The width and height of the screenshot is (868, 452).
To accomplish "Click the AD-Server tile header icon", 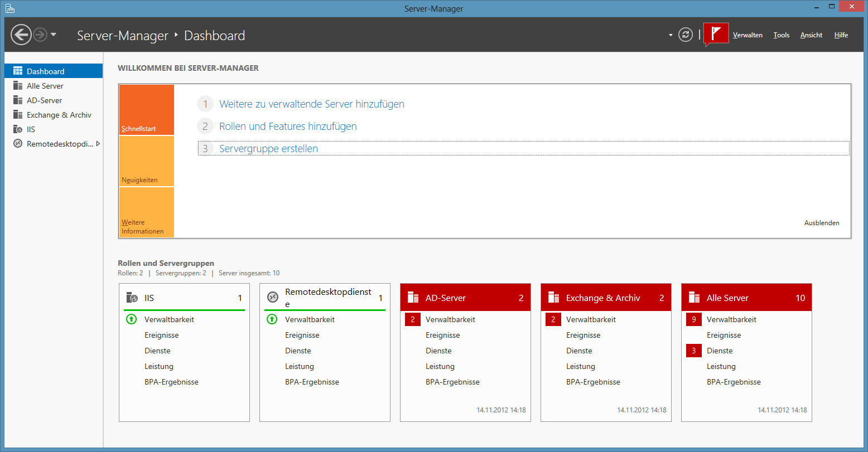I will (x=413, y=298).
